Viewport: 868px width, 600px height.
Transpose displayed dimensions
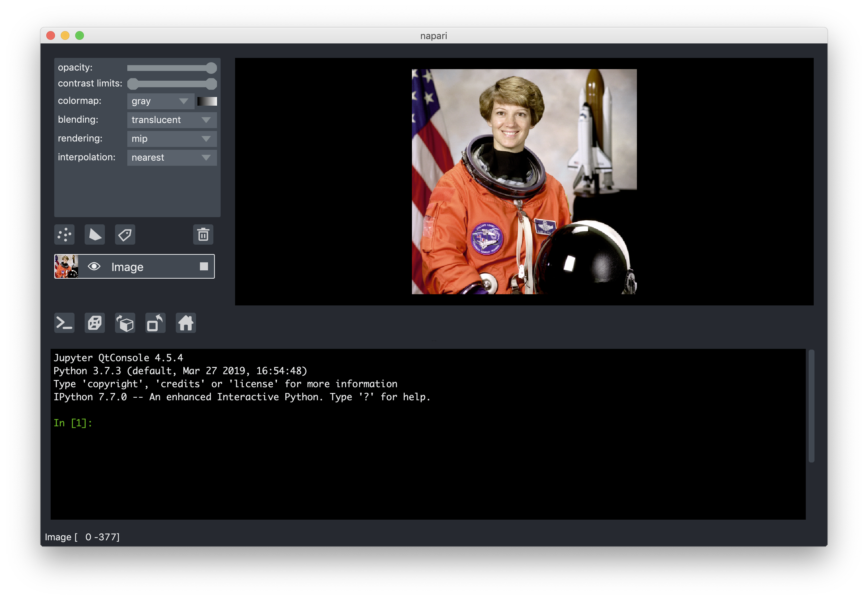[x=155, y=323]
